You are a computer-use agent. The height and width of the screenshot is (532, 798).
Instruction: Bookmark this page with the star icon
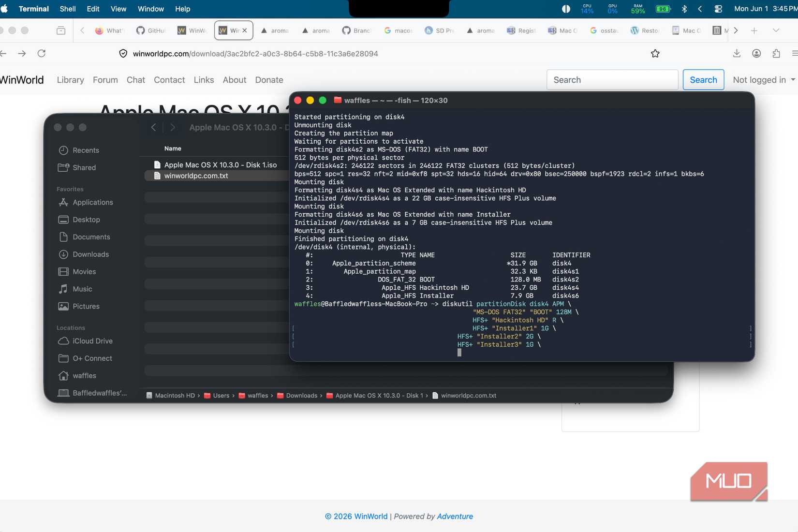click(655, 53)
